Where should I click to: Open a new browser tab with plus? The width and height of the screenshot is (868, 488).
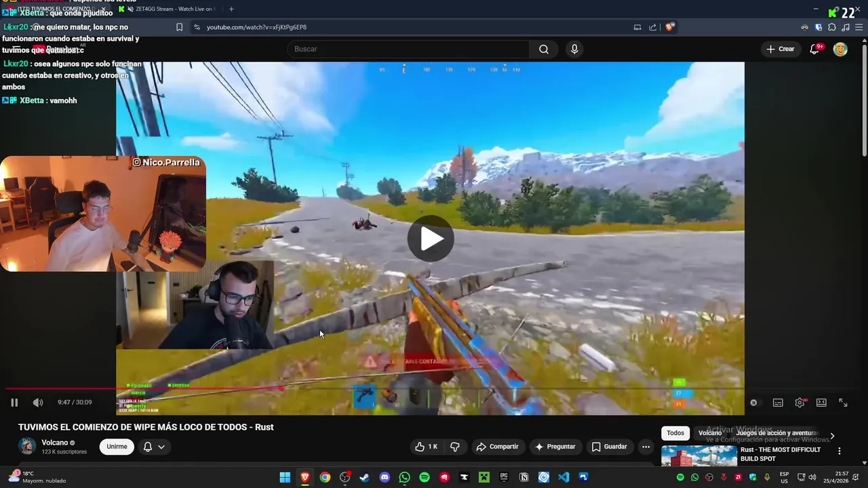tap(231, 9)
